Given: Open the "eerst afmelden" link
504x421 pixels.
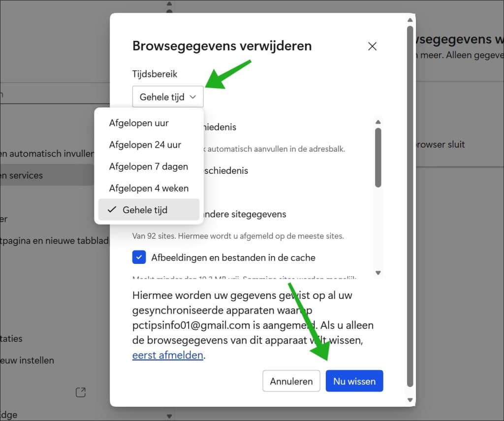Looking at the screenshot, I should click(x=168, y=355).
